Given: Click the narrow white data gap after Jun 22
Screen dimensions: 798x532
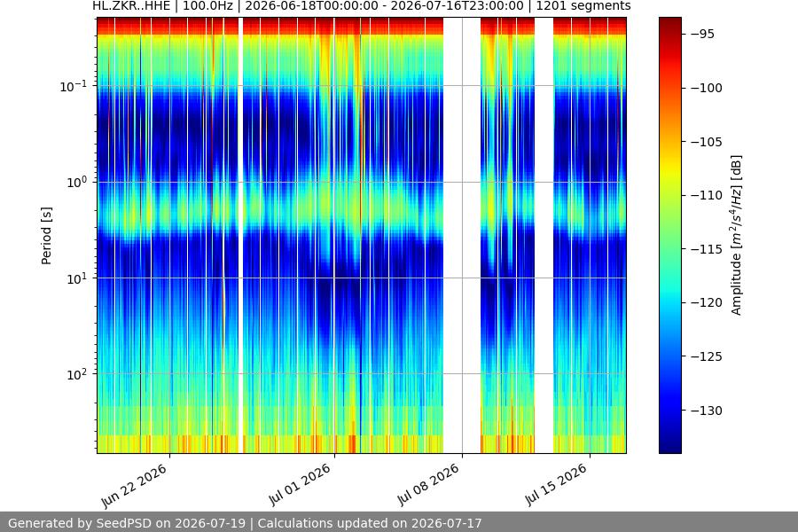Looking at the screenshot, I should 240,235.
